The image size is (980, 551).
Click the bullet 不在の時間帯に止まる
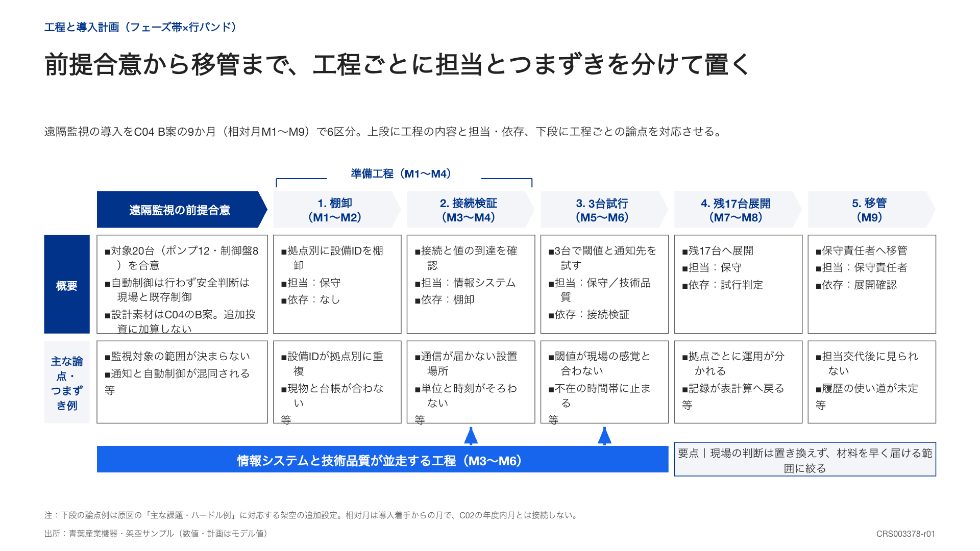(600, 395)
